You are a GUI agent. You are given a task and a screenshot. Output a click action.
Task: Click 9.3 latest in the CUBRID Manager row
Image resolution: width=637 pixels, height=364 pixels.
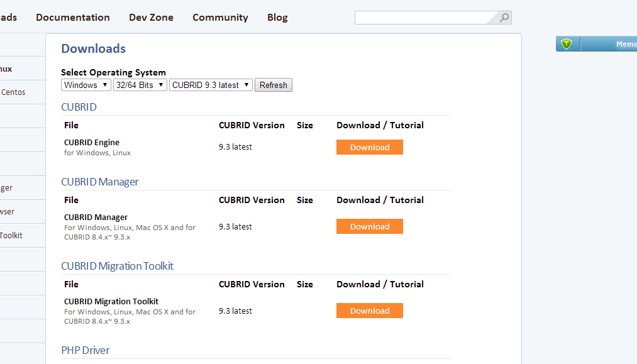[x=235, y=227]
